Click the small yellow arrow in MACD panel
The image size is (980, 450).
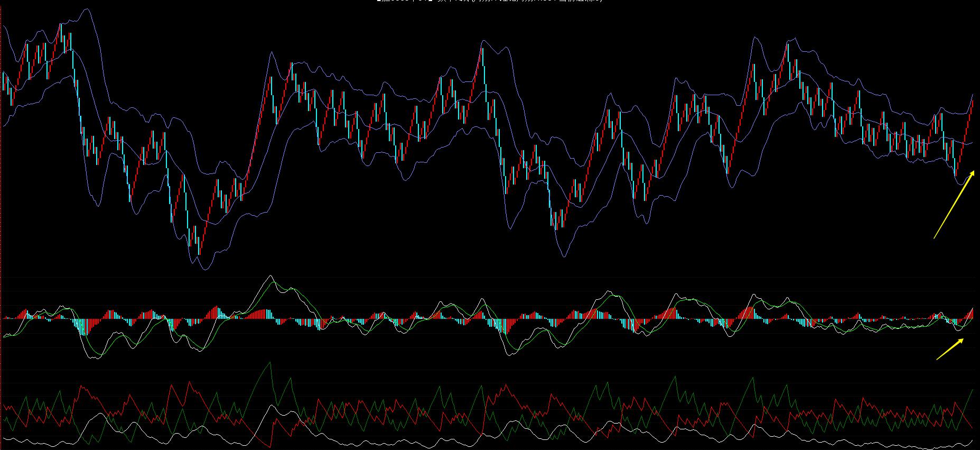(950, 349)
